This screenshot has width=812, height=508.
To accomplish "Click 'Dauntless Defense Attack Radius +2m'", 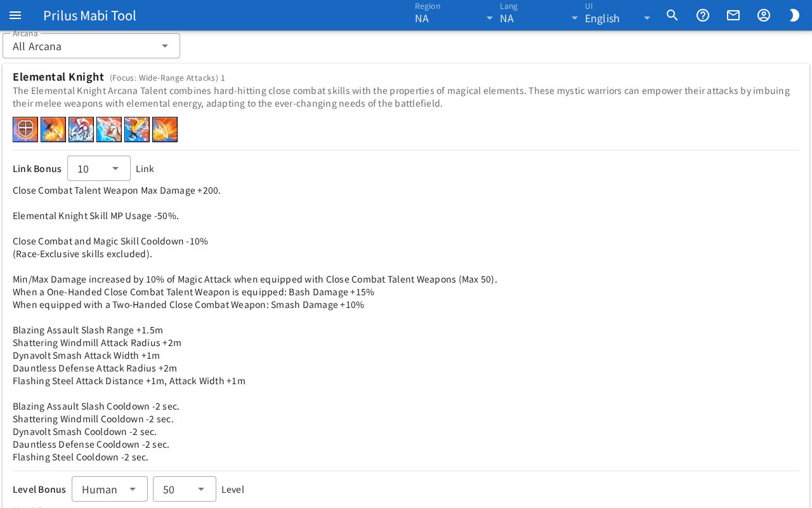I will coord(95,368).
